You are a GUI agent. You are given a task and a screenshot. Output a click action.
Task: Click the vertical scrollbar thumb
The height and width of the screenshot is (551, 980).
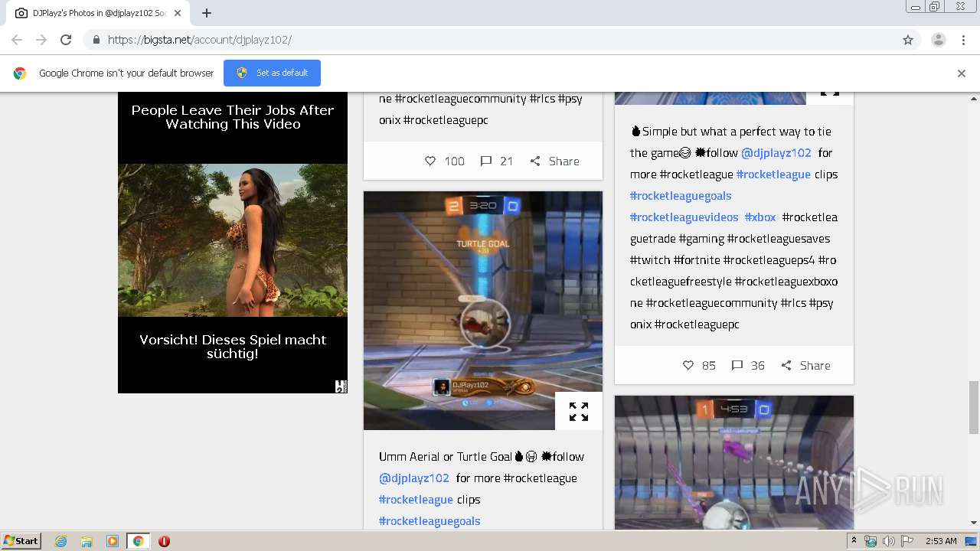(974, 406)
